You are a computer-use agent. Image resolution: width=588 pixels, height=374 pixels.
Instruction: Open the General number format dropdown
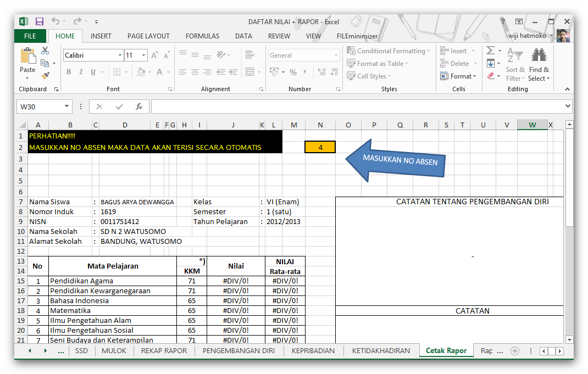click(336, 55)
